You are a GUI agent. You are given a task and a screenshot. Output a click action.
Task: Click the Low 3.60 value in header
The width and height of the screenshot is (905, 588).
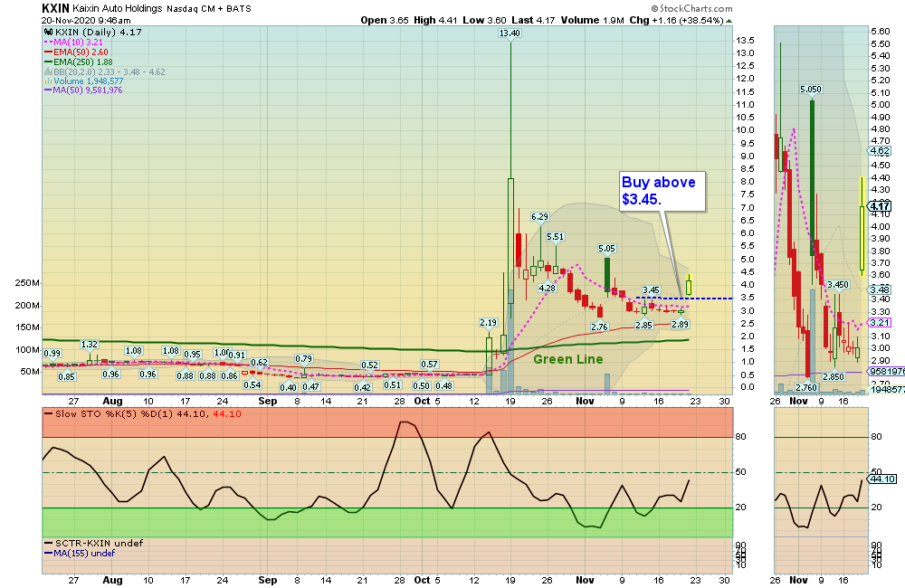tap(484, 20)
